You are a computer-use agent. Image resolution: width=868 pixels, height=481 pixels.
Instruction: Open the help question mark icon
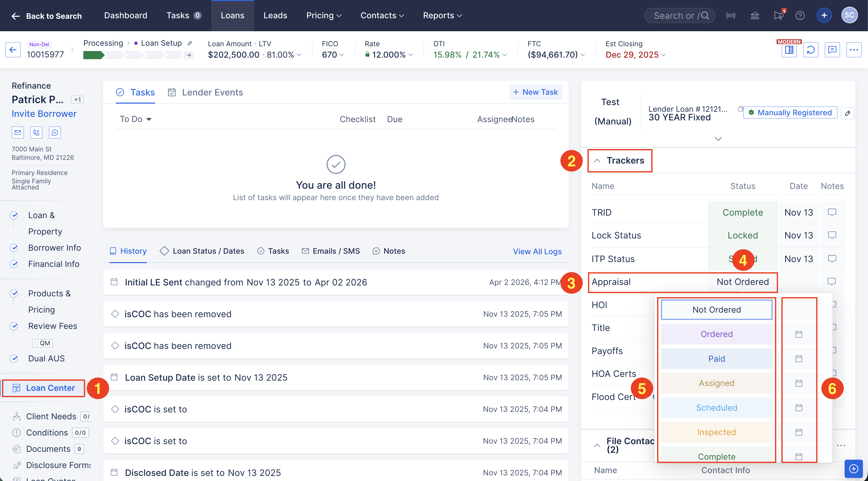(x=800, y=15)
